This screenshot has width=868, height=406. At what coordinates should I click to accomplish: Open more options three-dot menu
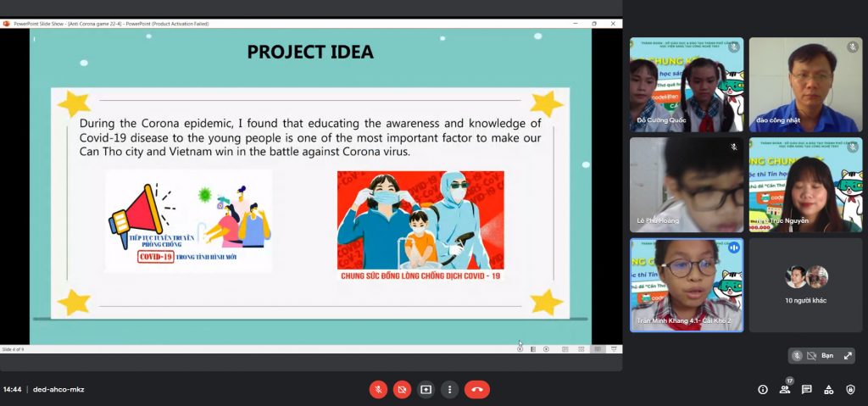pyautogui.click(x=449, y=389)
